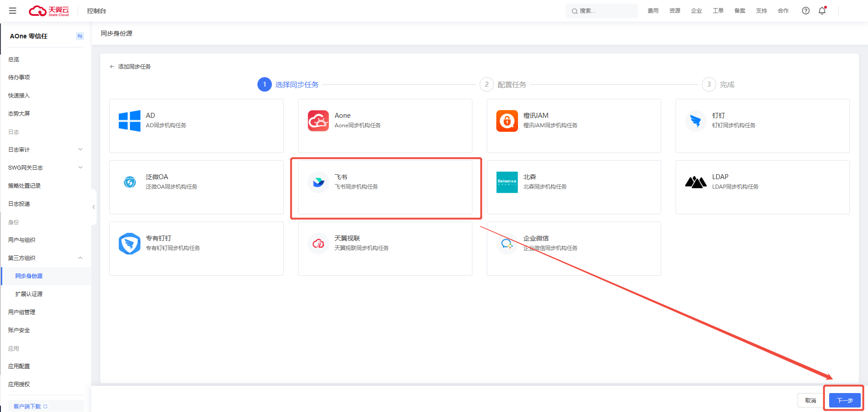
Task: Click the AOne switch product icon
Action: pos(80,36)
